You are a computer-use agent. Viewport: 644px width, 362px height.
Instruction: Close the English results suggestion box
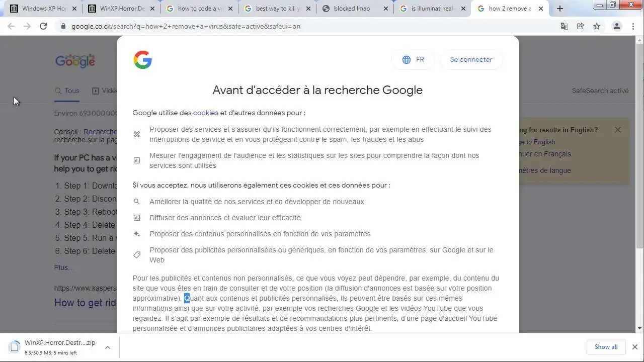pos(618,130)
